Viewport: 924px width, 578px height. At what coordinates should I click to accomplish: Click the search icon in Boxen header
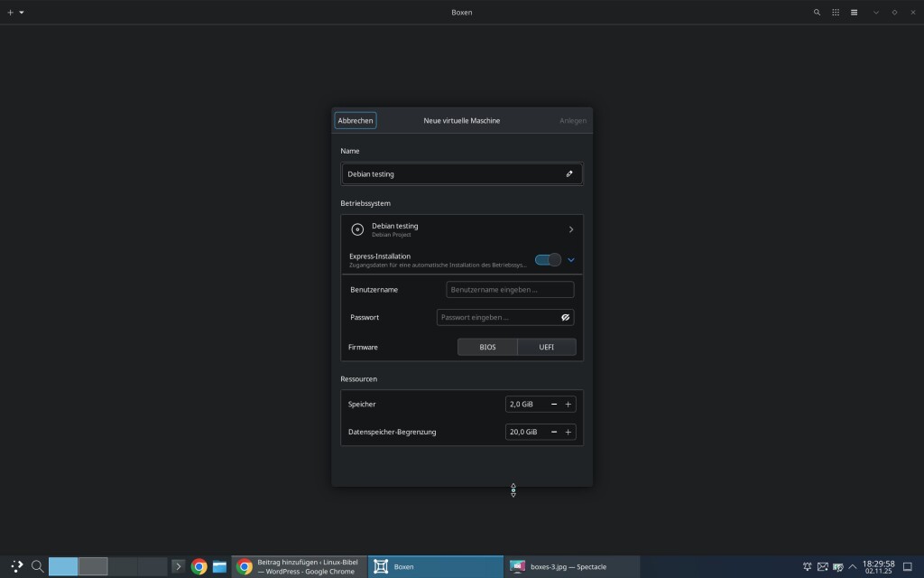tap(818, 13)
